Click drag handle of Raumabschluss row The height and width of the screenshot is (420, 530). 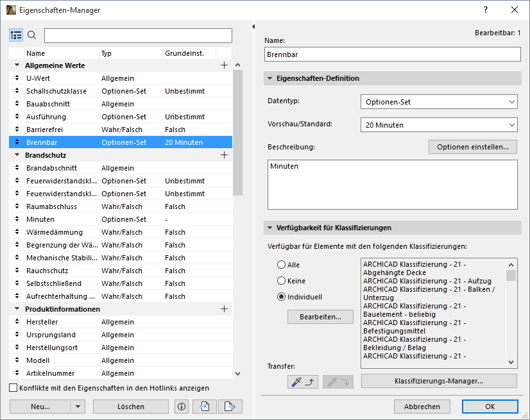pos(17,206)
